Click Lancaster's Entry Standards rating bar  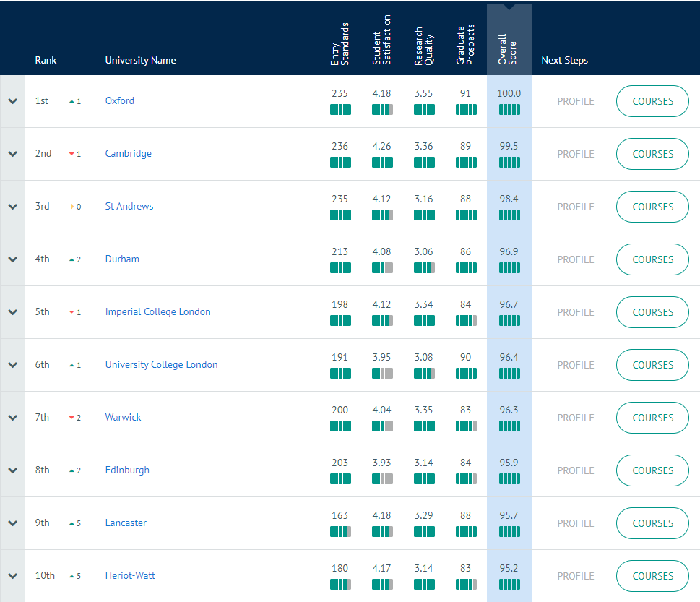340,532
